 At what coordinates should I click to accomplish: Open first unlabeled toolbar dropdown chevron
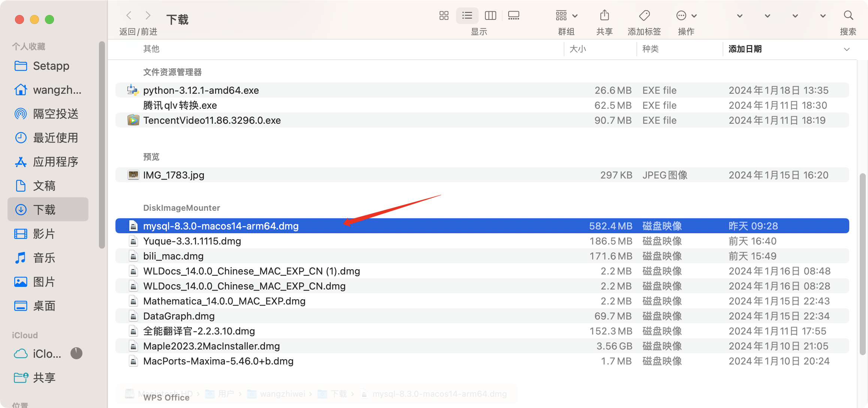click(x=740, y=16)
